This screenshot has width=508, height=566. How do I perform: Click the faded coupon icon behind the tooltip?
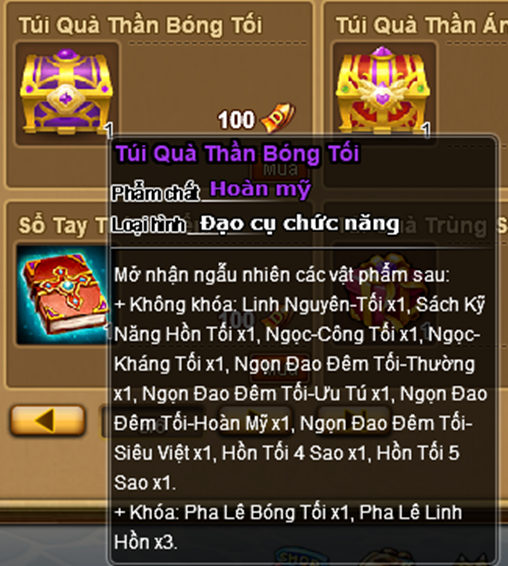278,318
